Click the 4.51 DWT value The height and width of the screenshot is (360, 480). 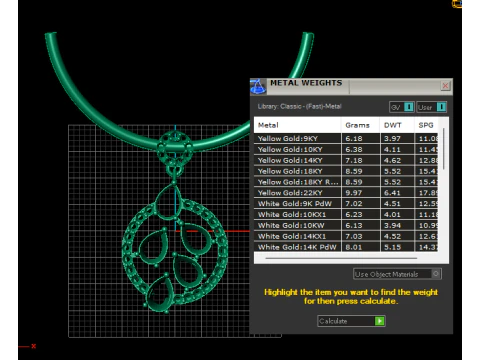click(392, 204)
